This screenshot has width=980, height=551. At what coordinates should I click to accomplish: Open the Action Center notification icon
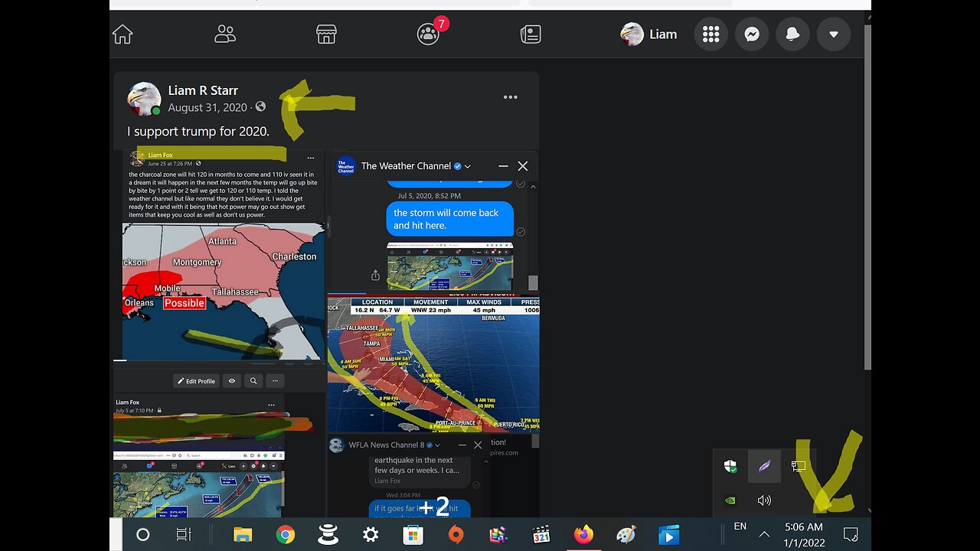click(x=850, y=534)
